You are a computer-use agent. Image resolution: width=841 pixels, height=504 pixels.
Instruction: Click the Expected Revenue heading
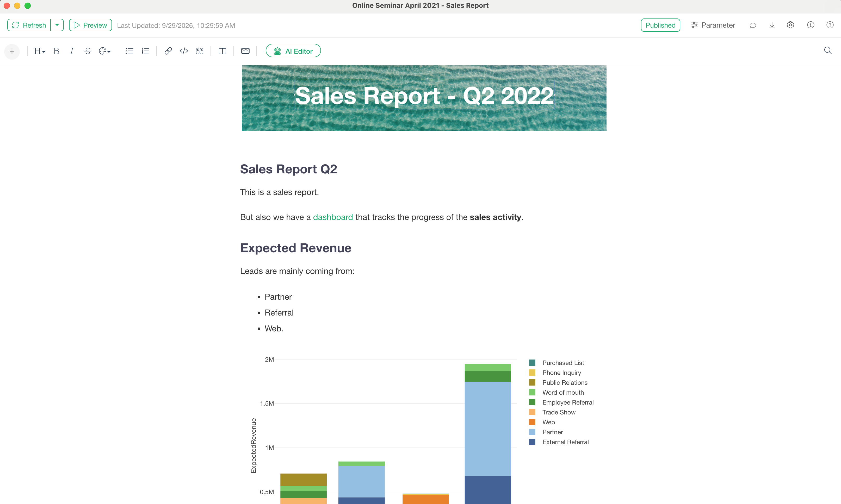pyautogui.click(x=296, y=248)
